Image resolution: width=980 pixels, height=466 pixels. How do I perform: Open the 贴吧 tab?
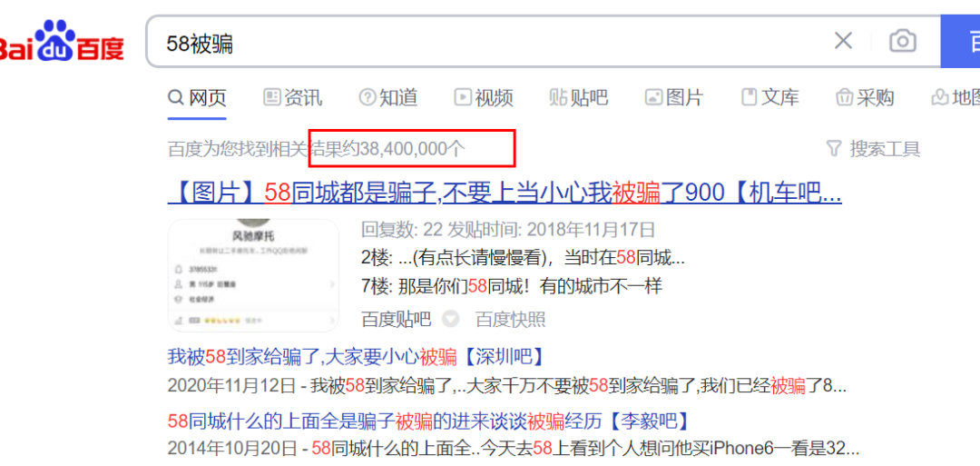[x=579, y=97]
